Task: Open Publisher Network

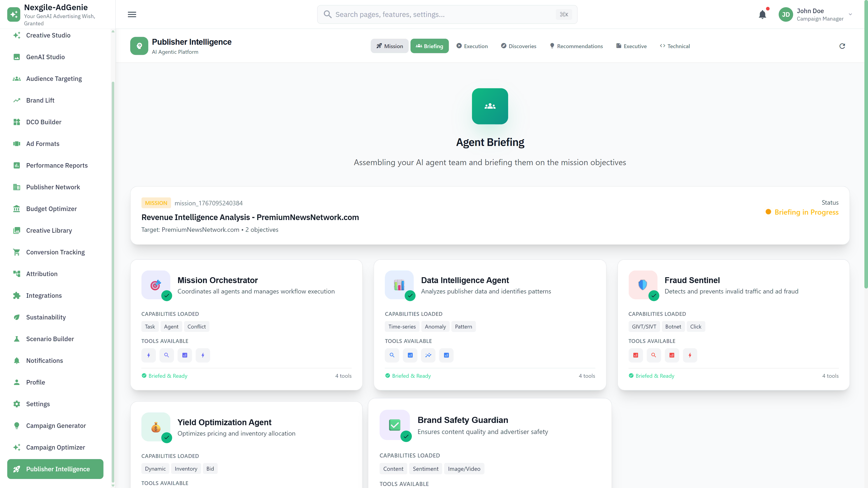Action: 53,187
